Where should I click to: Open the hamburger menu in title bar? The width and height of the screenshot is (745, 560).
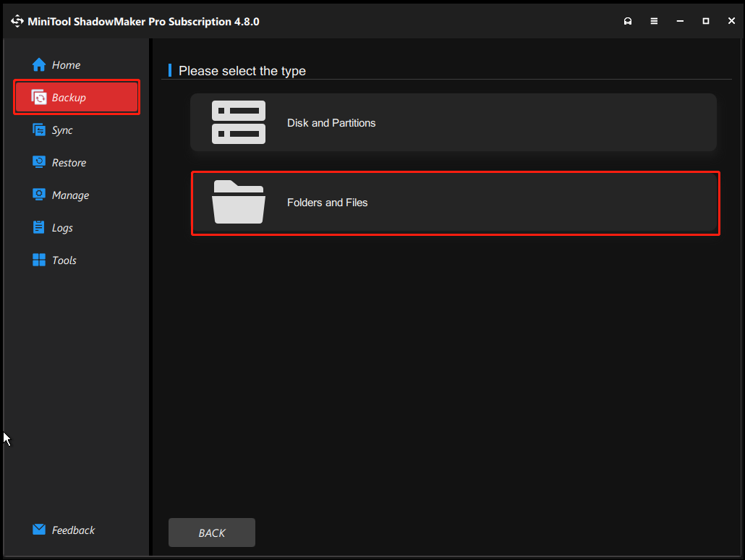(654, 21)
